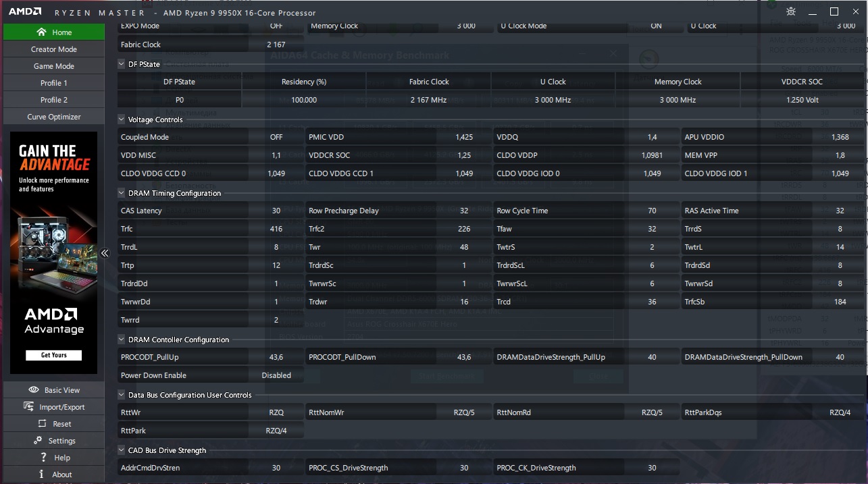Click the PROC_CK_DriveStrength field

[x=586, y=468]
